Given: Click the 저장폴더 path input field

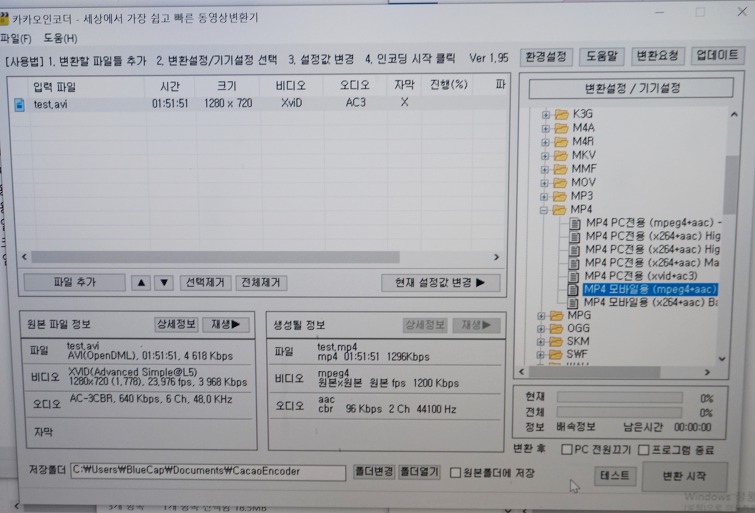Looking at the screenshot, I should (208, 472).
